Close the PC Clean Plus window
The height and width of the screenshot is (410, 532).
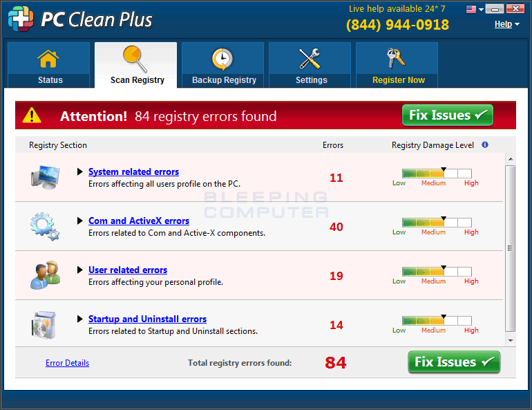pos(515,8)
